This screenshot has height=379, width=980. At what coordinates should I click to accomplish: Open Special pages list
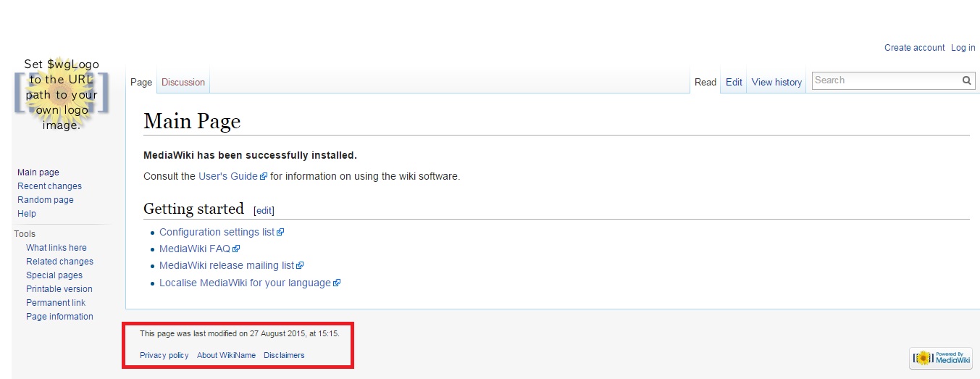[x=54, y=275]
